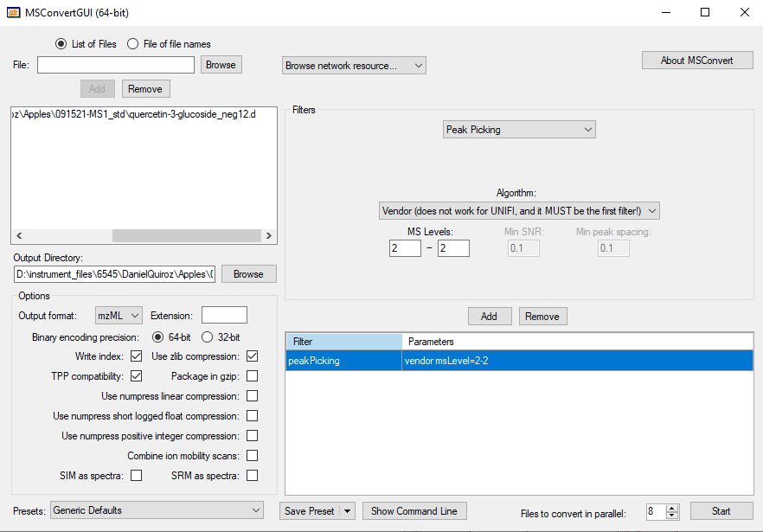Screen dimensions: 763x532
Task: Add the filter to the filter list
Action: point(490,317)
